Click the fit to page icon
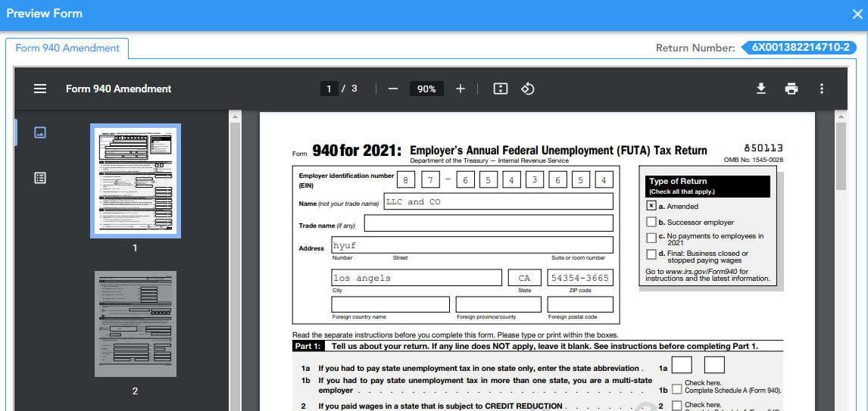 click(500, 89)
